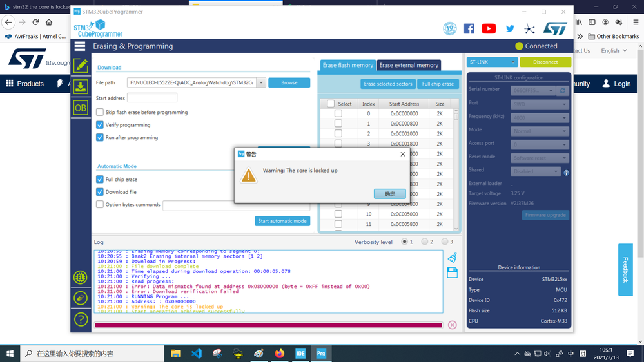Open the Option Bytes (OB) panel
644x362 pixels.
[81, 108]
